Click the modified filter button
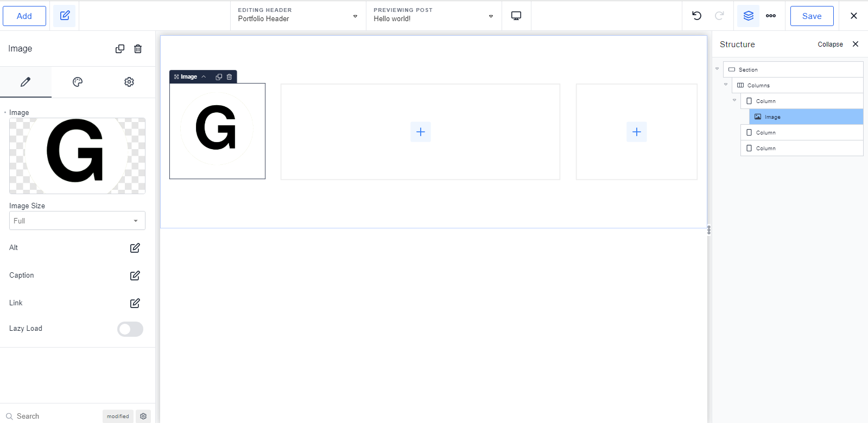The image size is (868, 423). pos(118,416)
